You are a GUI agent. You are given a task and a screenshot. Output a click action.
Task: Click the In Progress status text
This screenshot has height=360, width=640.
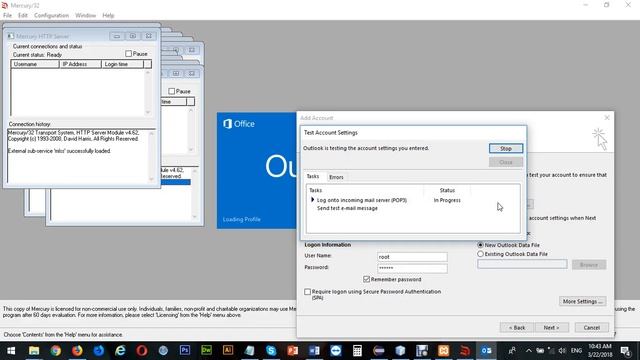coord(447,200)
